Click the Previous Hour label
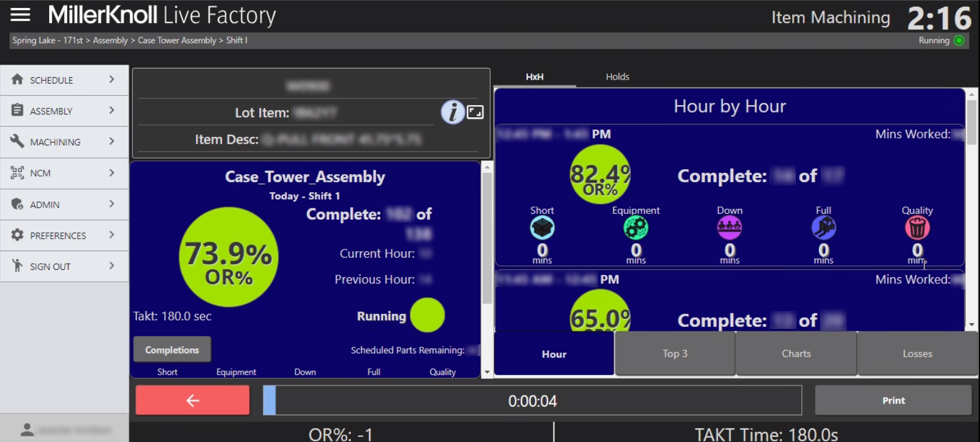Viewport: 980px width, 442px height. point(375,280)
